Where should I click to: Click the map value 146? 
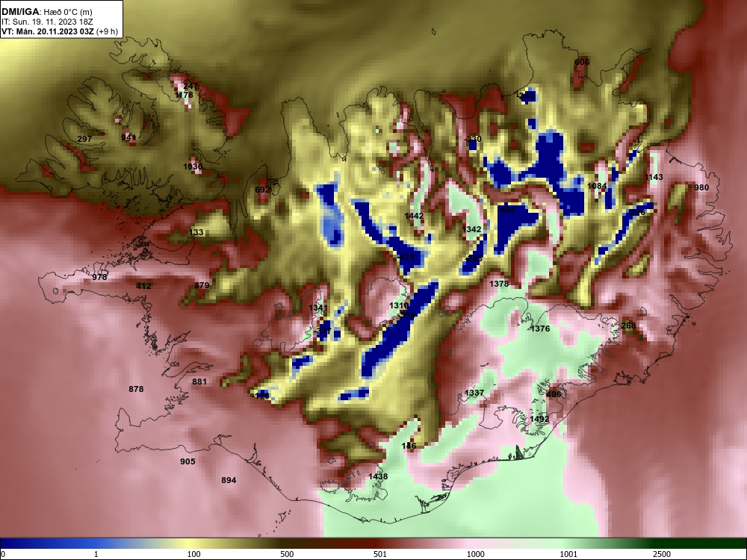point(409,446)
